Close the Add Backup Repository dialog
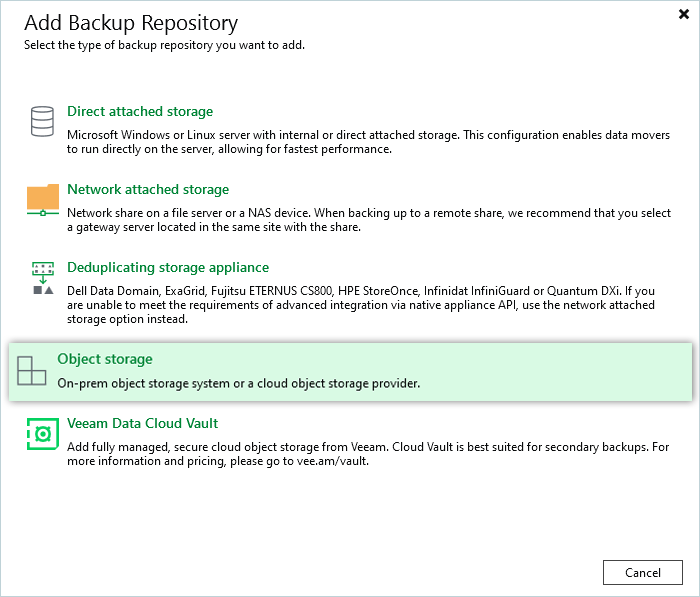 682,16
